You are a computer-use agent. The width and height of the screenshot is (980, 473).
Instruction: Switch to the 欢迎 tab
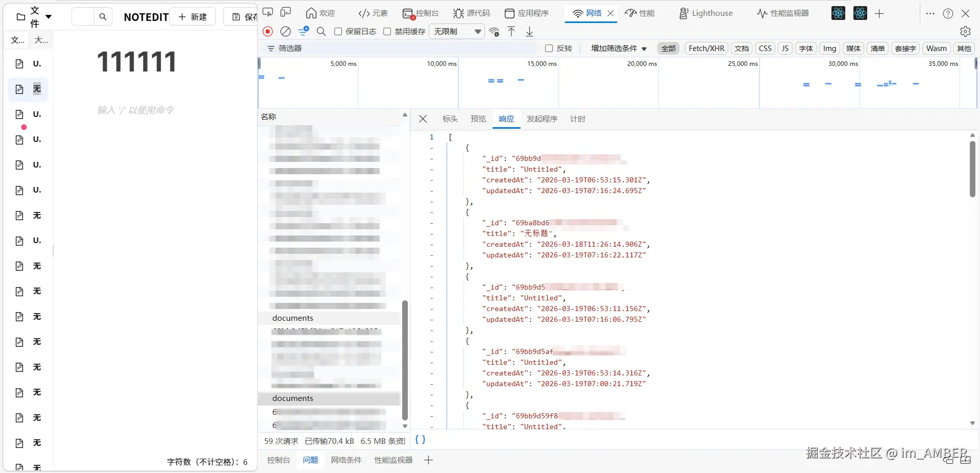321,13
